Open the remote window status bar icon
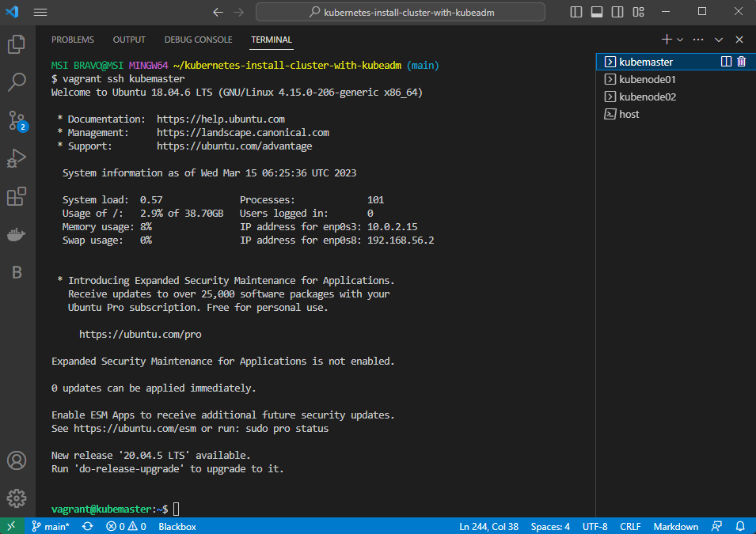This screenshot has height=534, width=756. pos(12,526)
